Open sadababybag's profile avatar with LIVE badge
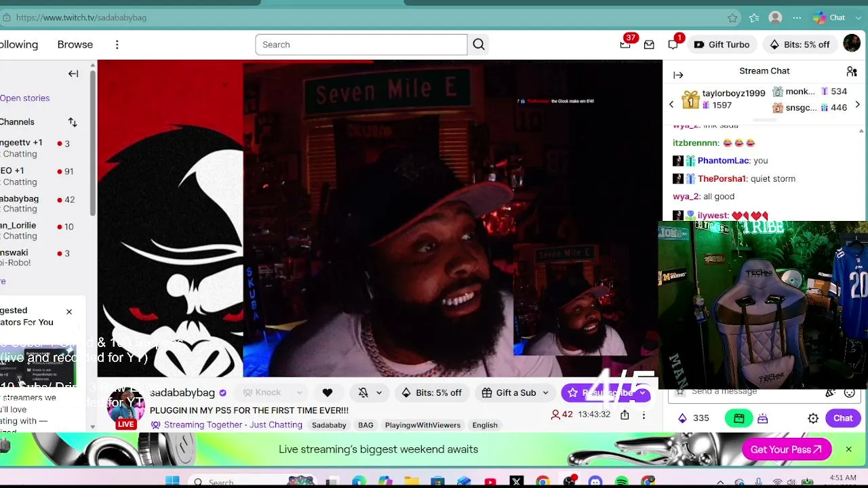The width and height of the screenshot is (868, 488). tap(125, 409)
